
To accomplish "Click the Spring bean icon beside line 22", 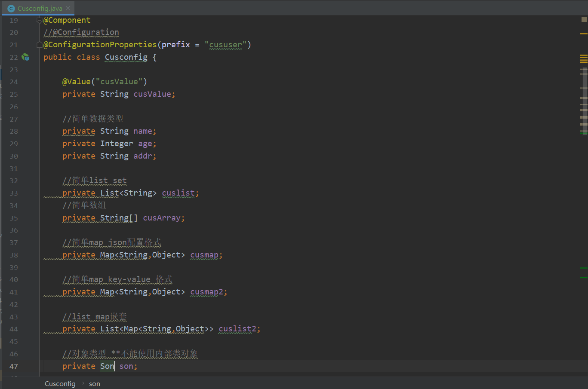I will pos(25,57).
